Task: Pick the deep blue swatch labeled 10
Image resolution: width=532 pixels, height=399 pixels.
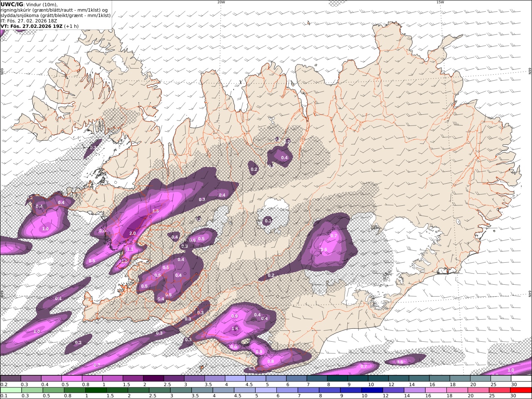Action: [372, 390]
